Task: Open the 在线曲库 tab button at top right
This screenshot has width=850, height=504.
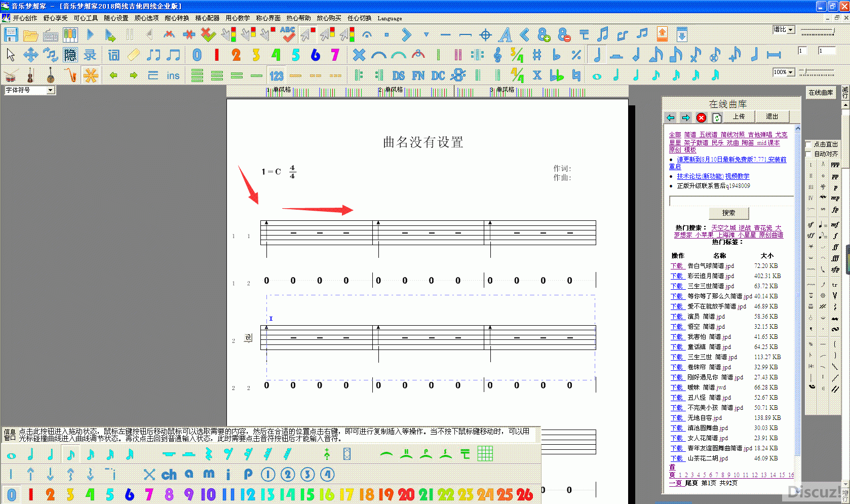Action: [x=821, y=92]
